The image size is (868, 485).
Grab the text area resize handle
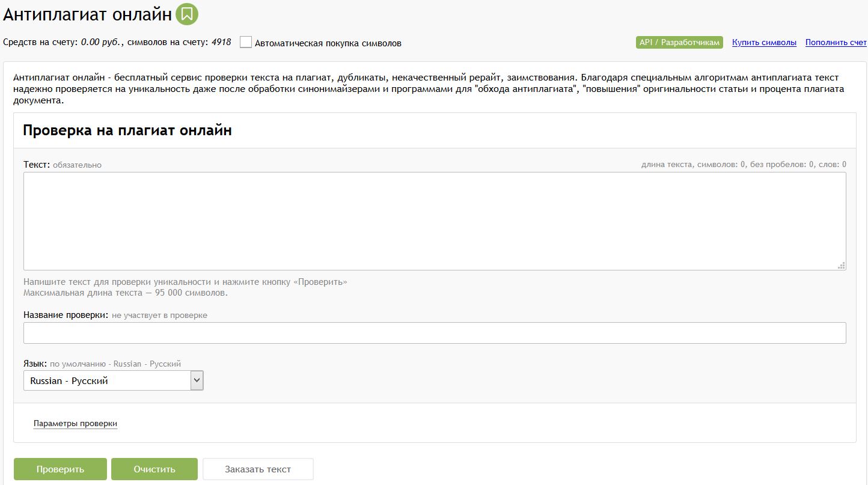[842, 266]
